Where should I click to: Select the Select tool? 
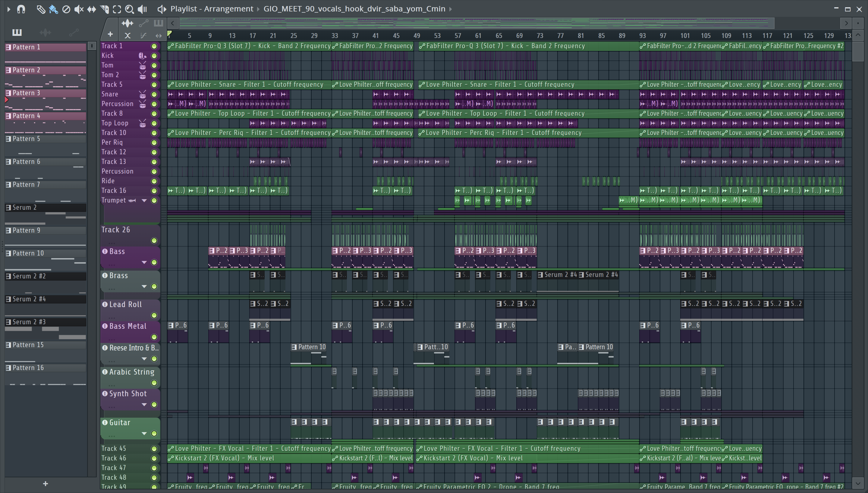pyautogui.click(x=117, y=9)
